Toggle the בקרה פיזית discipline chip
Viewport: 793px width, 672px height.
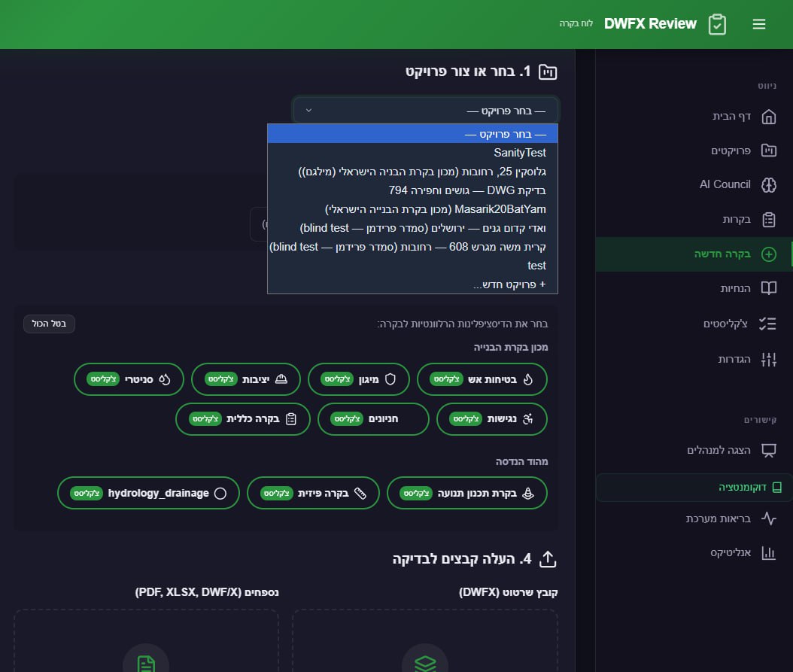pyautogui.click(x=313, y=494)
